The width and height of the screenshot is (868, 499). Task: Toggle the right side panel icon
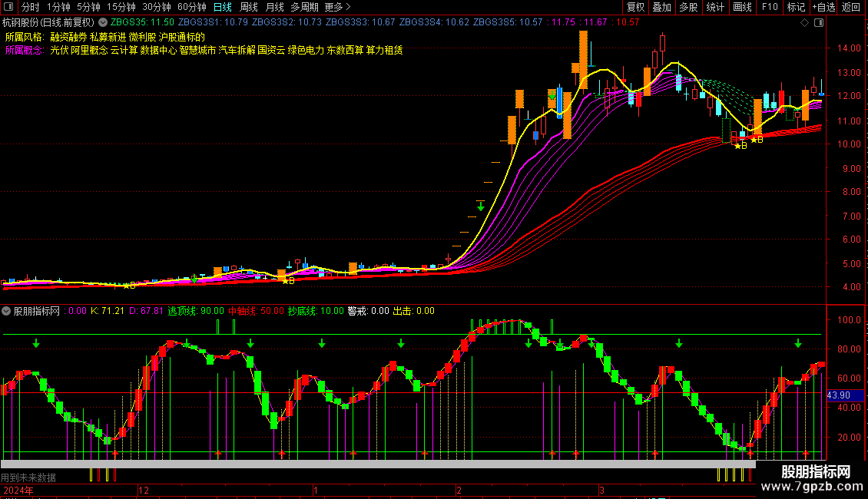(819, 23)
